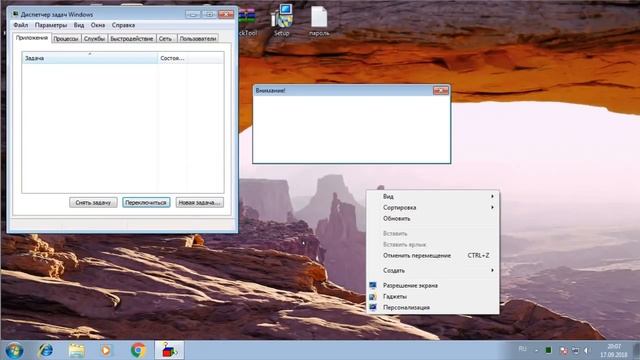
Task: Open the Windows Start menu orb
Action: [x=14, y=350]
